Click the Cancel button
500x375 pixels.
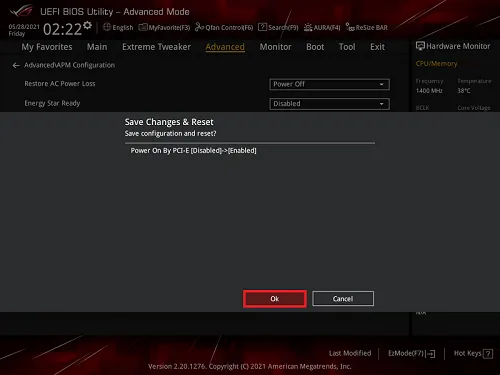(343, 299)
